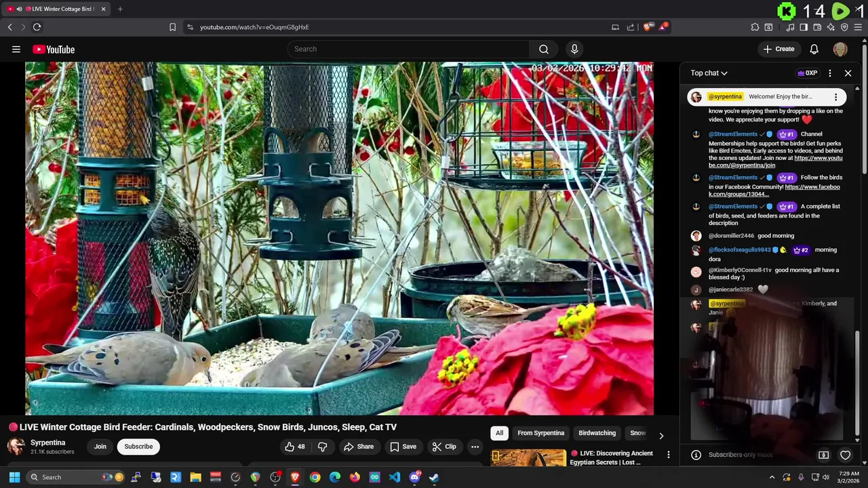The height and width of the screenshot is (488, 868).
Task: Open the Facebook groups link in chat
Action: coord(774,190)
